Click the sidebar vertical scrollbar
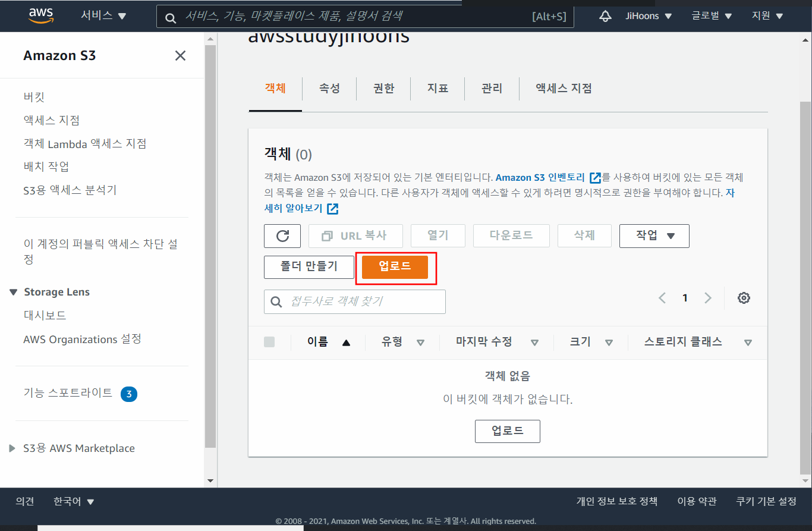812x531 pixels. click(210, 246)
